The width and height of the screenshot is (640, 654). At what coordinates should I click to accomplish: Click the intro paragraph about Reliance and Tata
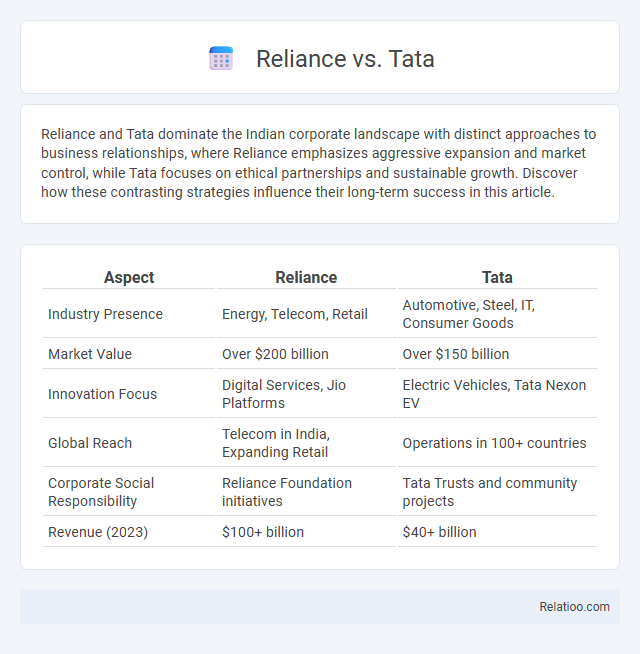(x=320, y=163)
